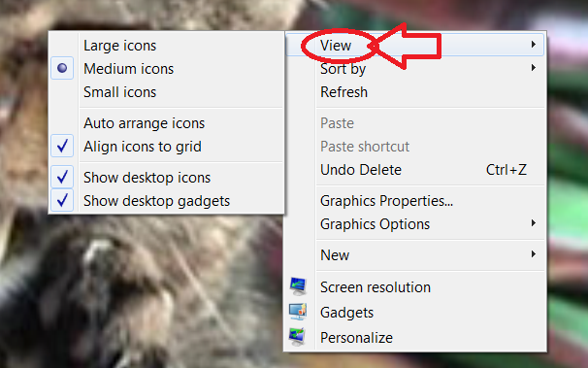Expand the Sort by submenu arrow
The image size is (588, 368).
point(534,68)
